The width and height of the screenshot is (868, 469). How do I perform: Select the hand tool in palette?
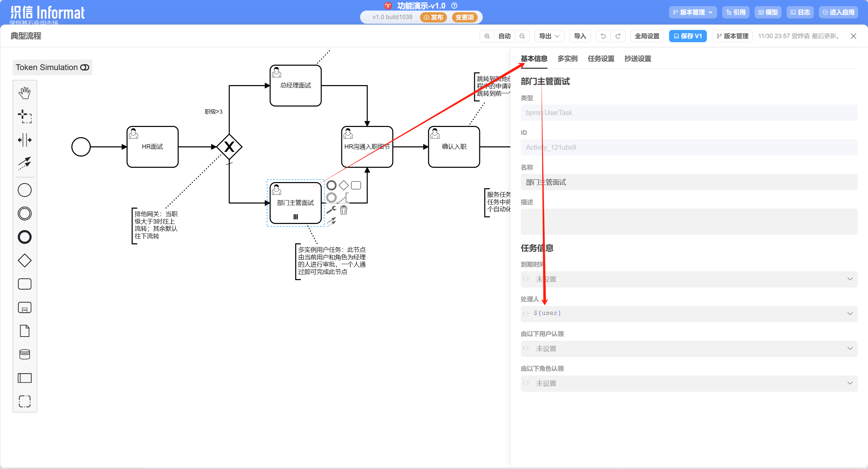point(25,93)
